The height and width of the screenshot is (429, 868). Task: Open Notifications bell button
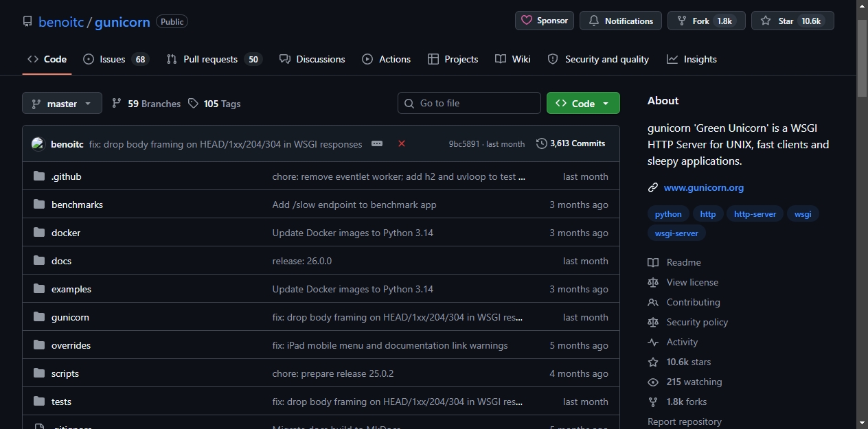(x=621, y=21)
